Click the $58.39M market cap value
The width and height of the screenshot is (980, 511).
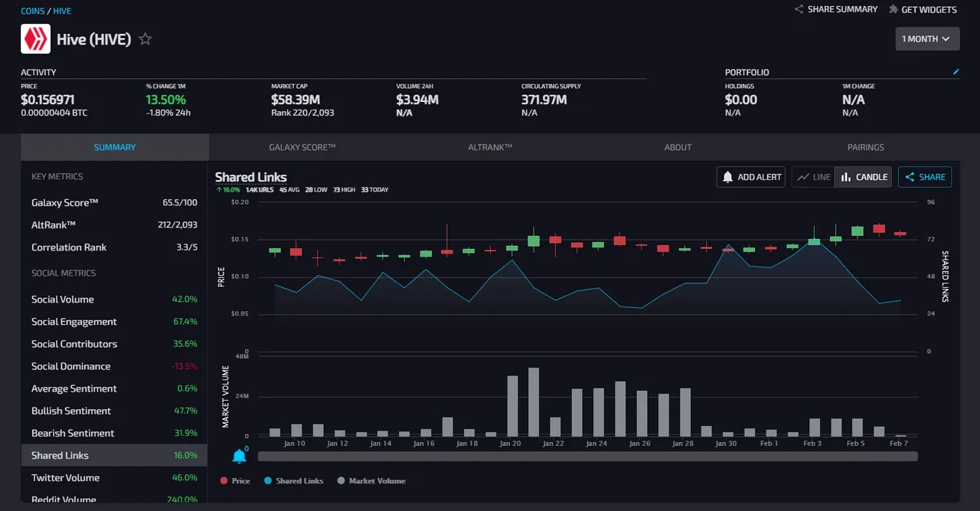[x=296, y=100]
